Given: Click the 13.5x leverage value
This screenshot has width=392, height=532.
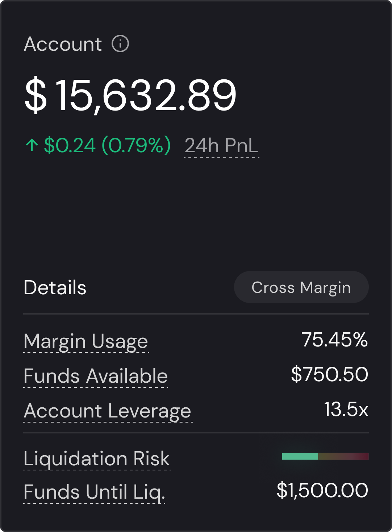Looking at the screenshot, I should 346,410.
